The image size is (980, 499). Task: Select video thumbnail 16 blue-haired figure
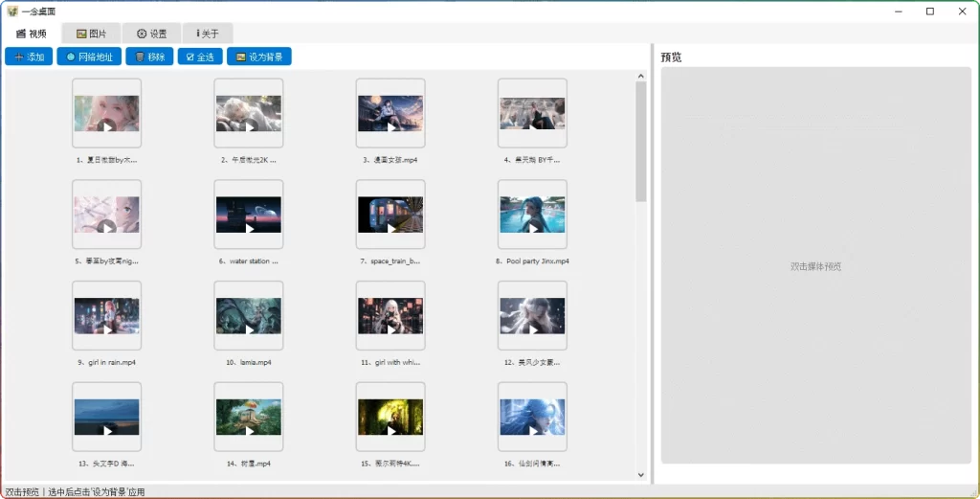[532, 417]
